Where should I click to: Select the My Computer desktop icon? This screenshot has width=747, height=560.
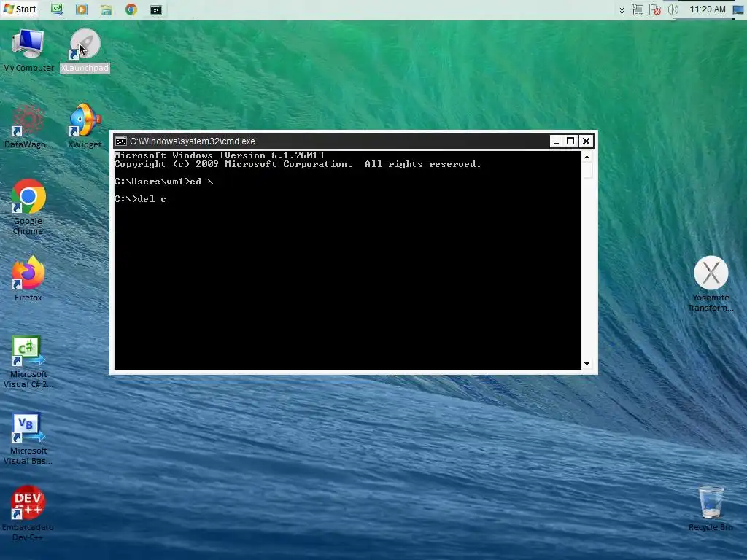[x=28, y=50]
